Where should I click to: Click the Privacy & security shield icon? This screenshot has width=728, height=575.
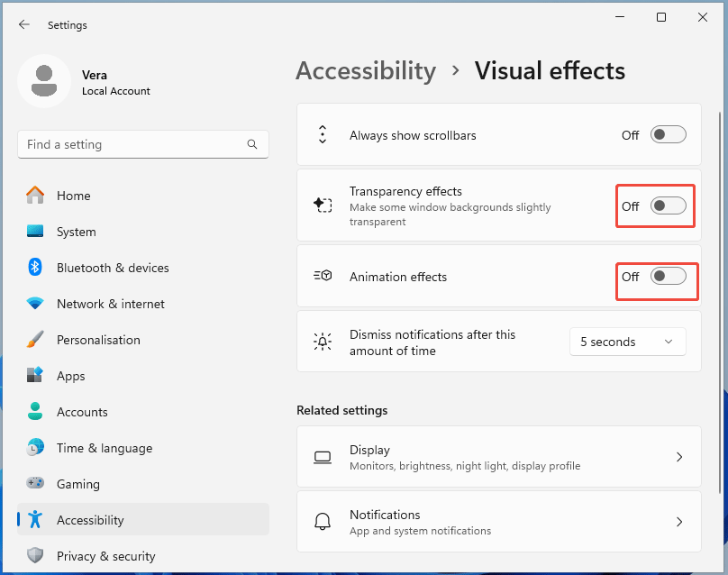click(x=35, y=556)
